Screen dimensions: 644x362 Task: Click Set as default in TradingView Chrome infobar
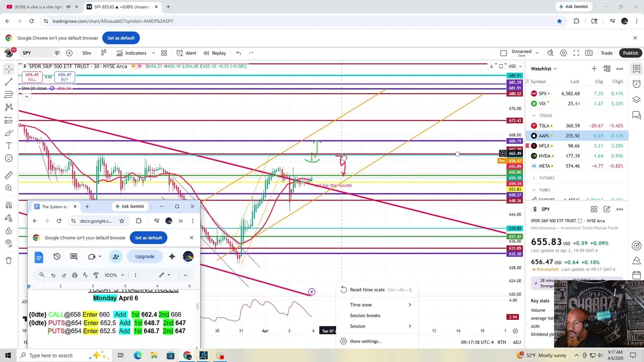click(x=121, y=38)
